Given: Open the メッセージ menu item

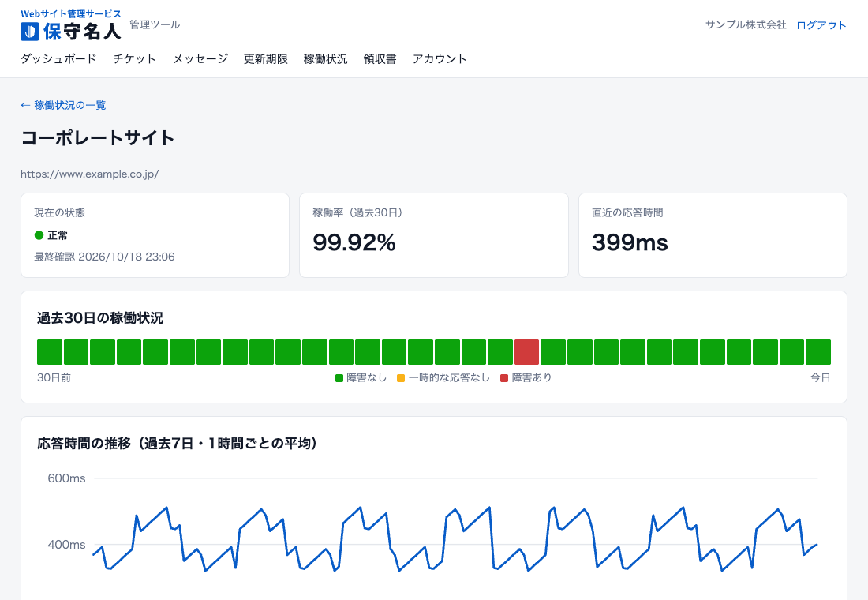Looking at the screenshot, I should (200, 58).
